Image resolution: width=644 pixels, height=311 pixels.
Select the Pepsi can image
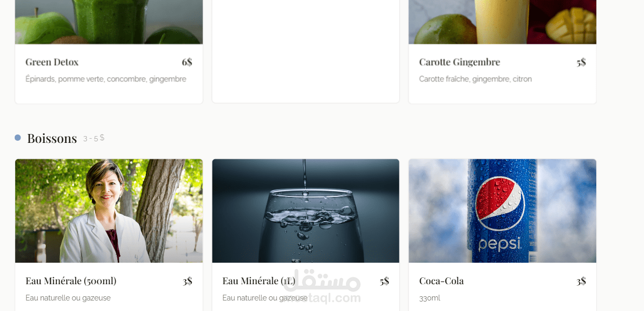click(502, 211)
